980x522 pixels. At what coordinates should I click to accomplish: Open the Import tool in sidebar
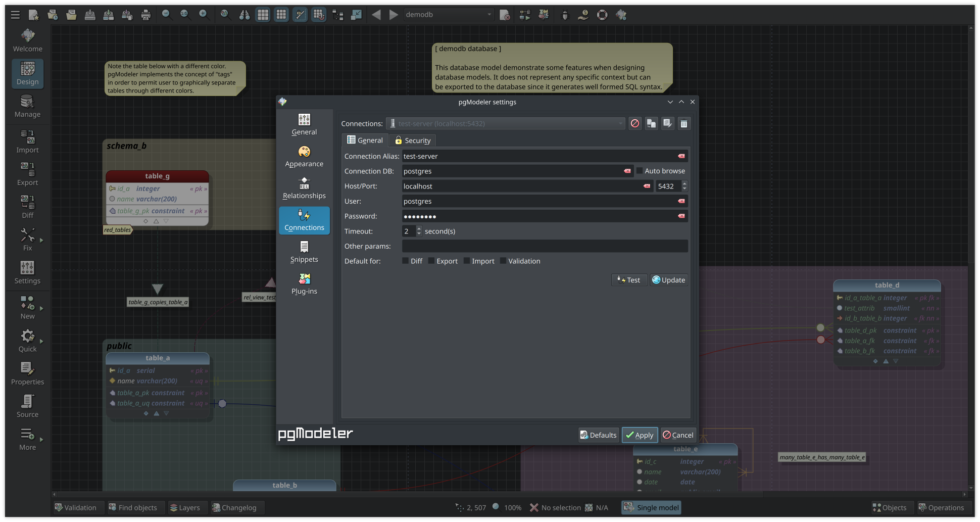[x=28, y=141]
